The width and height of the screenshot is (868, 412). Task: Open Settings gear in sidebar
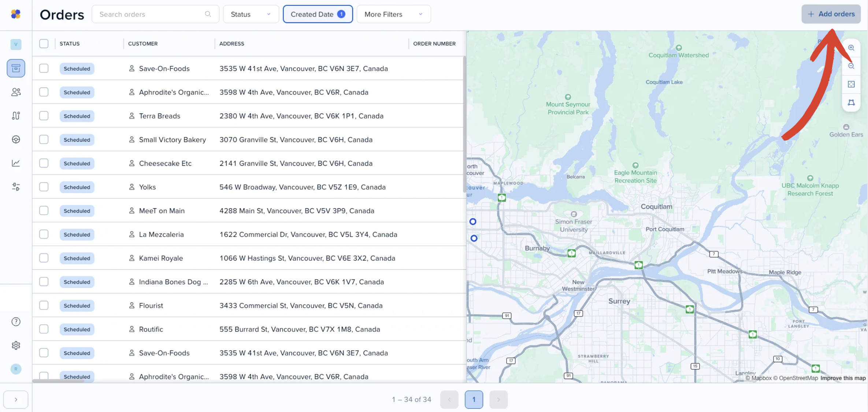click(16, 345)
